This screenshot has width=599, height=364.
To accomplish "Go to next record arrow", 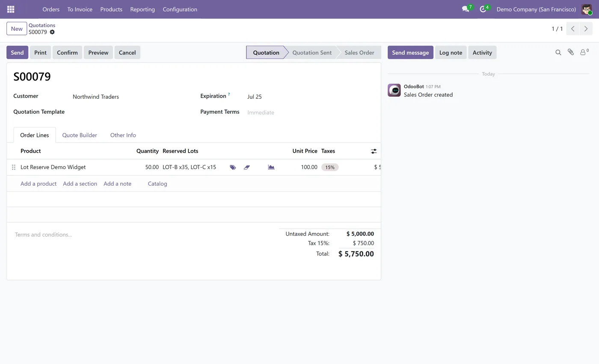I will point(586,29).
